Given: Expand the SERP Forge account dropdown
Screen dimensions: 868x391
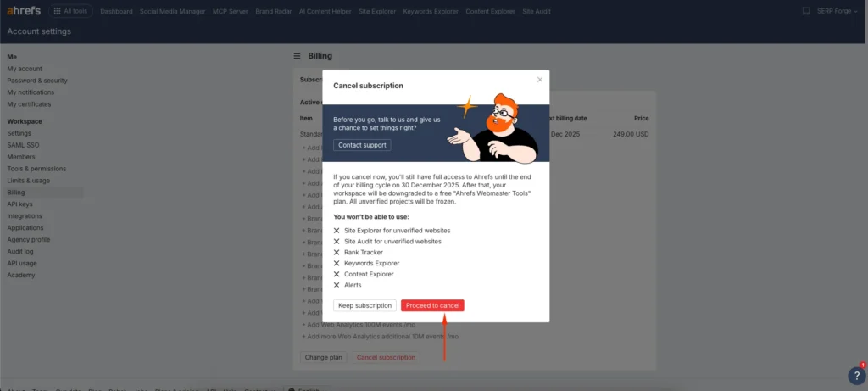Looking at the screenshot, I should [x=837, y=11].
